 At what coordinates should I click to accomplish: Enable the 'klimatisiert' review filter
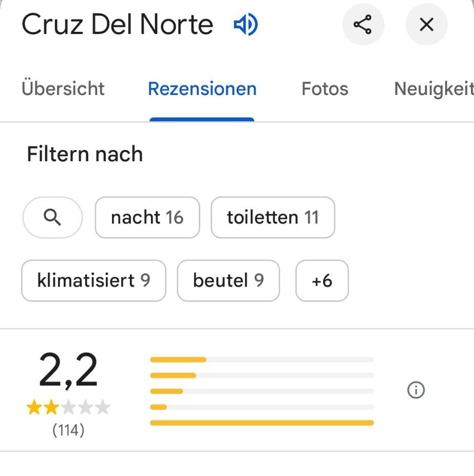(x=93, y=280)
